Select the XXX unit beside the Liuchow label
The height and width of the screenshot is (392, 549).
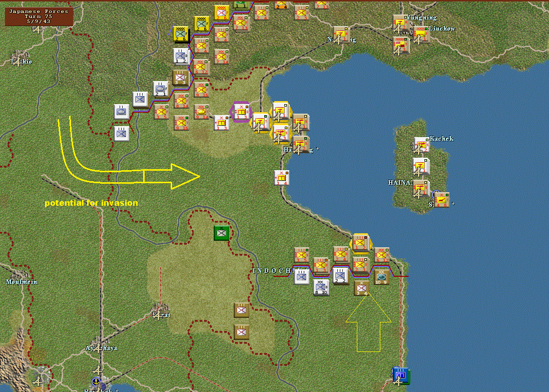[421, 35]
